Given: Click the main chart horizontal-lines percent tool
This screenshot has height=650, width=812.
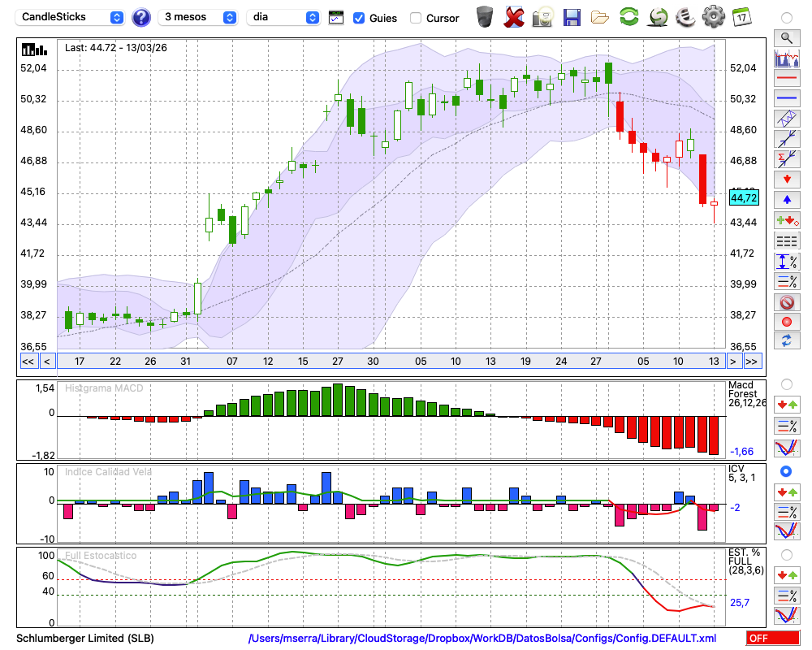Looking at the screenshot, I should point(787,281).
